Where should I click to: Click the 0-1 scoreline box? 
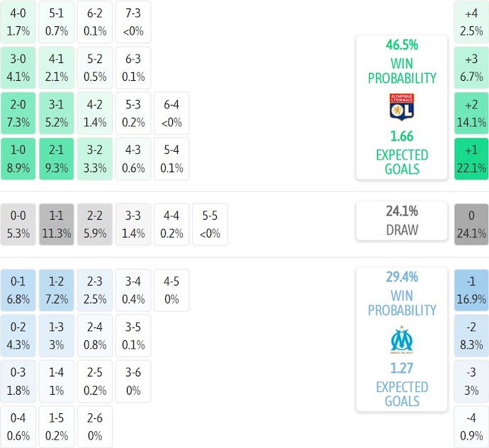(x=18, y=290)
